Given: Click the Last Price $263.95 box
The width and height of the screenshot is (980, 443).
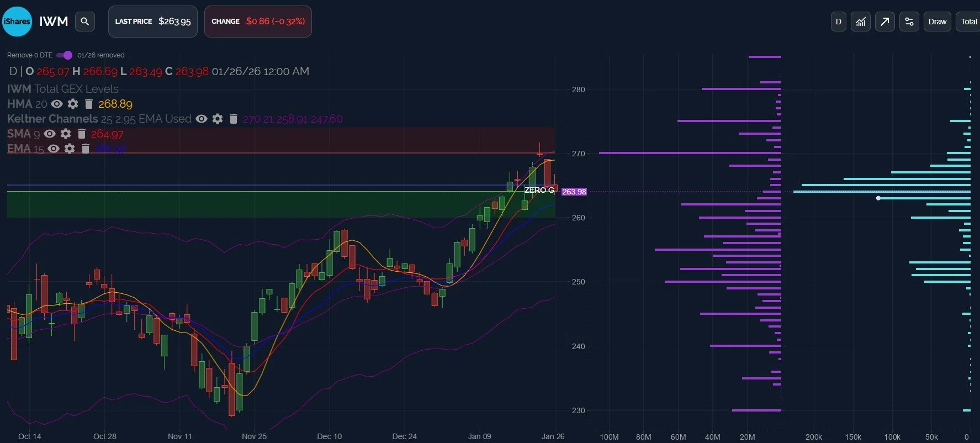Looking at the screenshot, I should (153, 22).
